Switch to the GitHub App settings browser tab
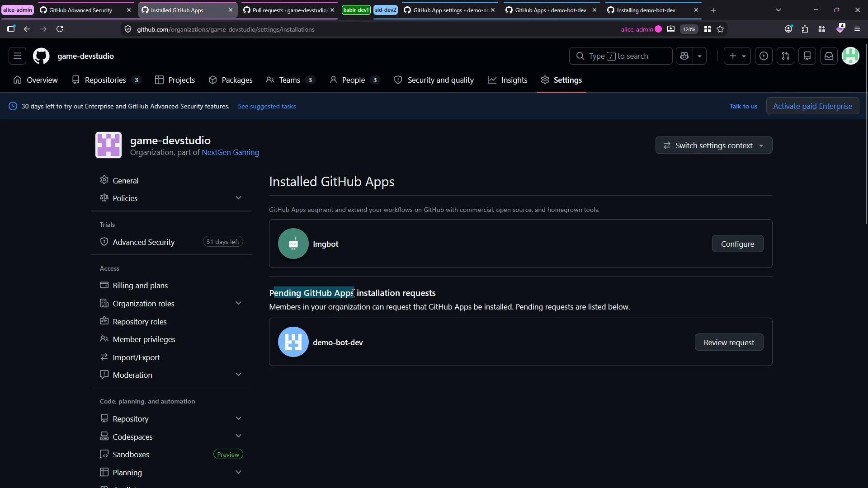The image size is (868, 488). [449, 10]
